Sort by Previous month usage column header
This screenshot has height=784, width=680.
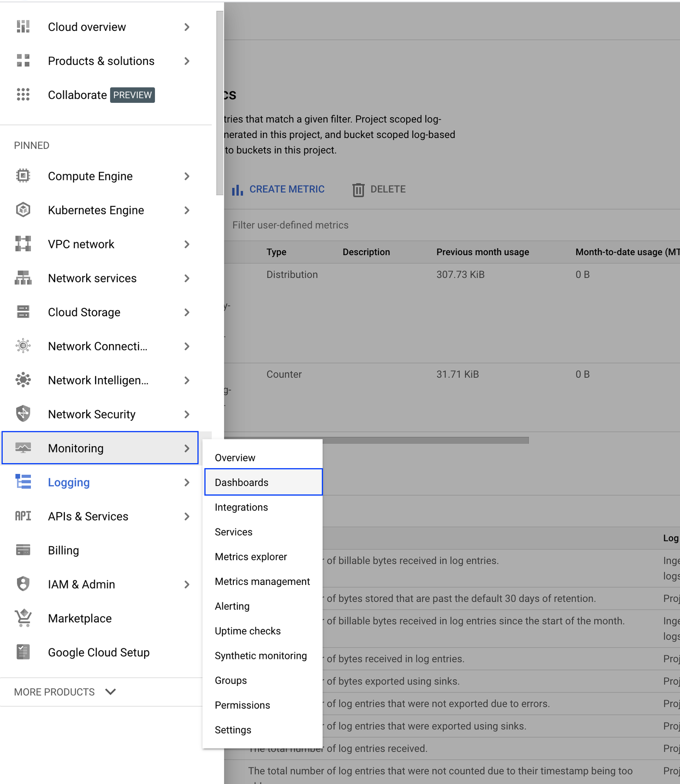click(x=483, y=252)
